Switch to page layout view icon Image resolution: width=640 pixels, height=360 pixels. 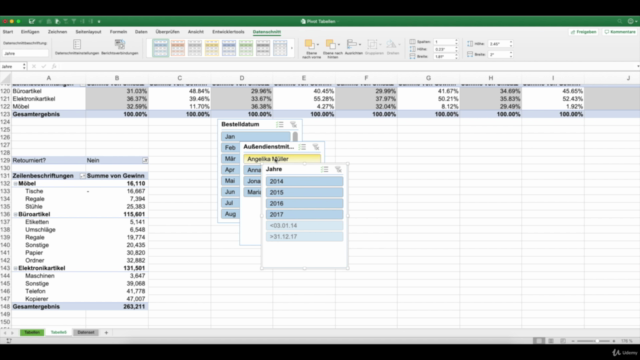[x=551, y=341]
